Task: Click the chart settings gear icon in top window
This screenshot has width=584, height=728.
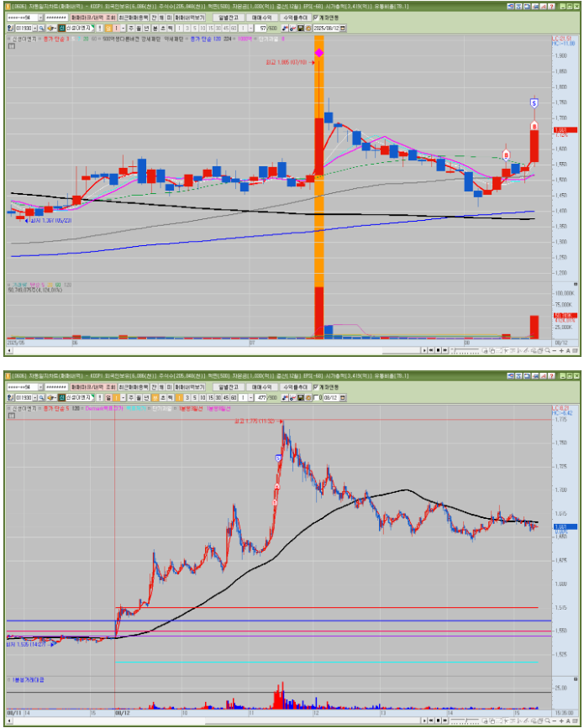Action: click(308, 29)
